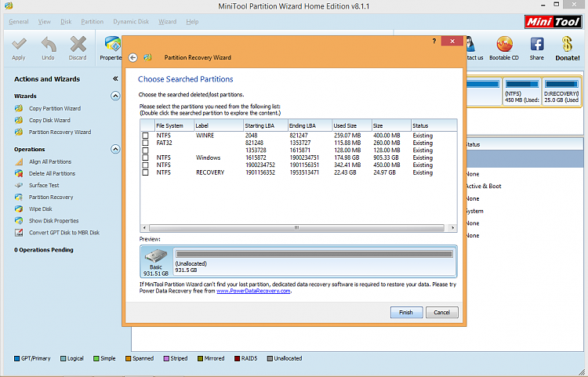
Task: Check the 128.00 MB partition checkbox
Action: pyautogui.click(x=146, y=150)
